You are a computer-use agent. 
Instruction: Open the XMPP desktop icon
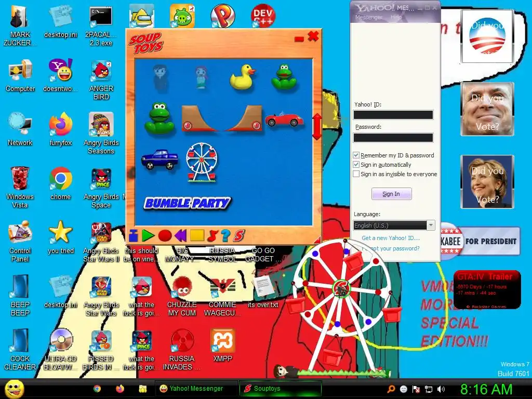pyautogui.click(x=222, y=345)
